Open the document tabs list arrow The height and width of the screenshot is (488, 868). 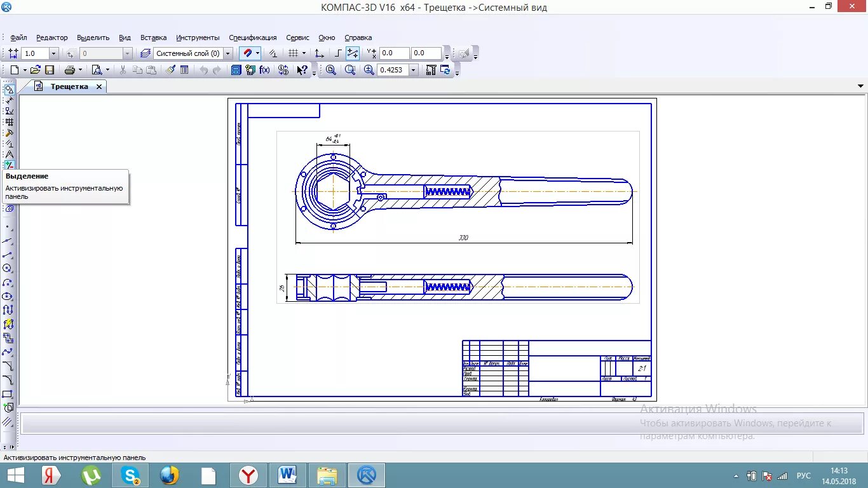[x=860, y=86]
